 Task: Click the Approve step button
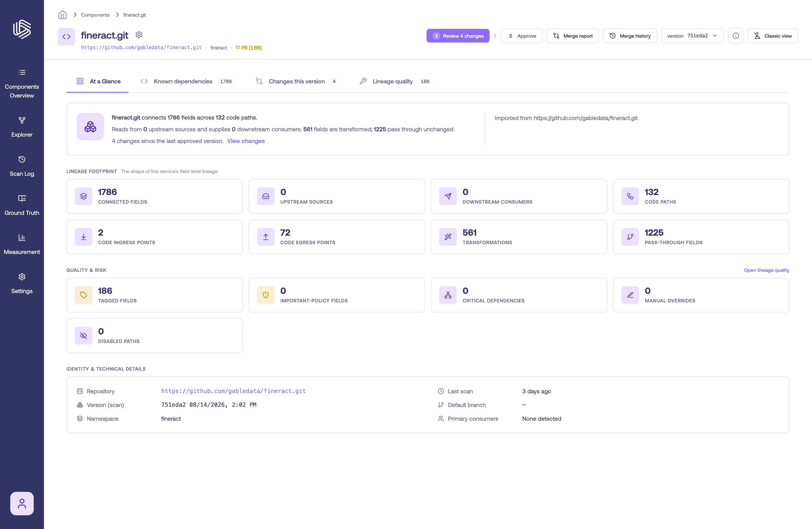(521, 36)
